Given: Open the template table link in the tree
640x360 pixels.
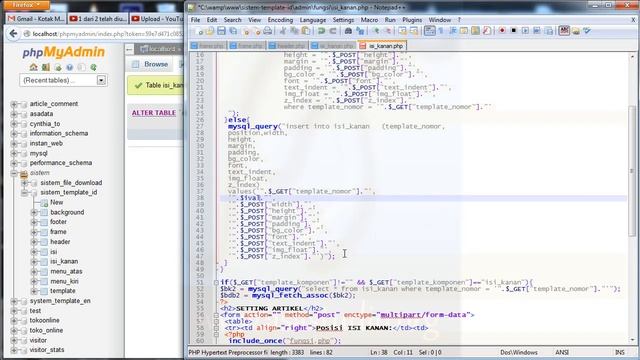Looking at the screenshot, I should pyautogui.click(x=62, y=291).
